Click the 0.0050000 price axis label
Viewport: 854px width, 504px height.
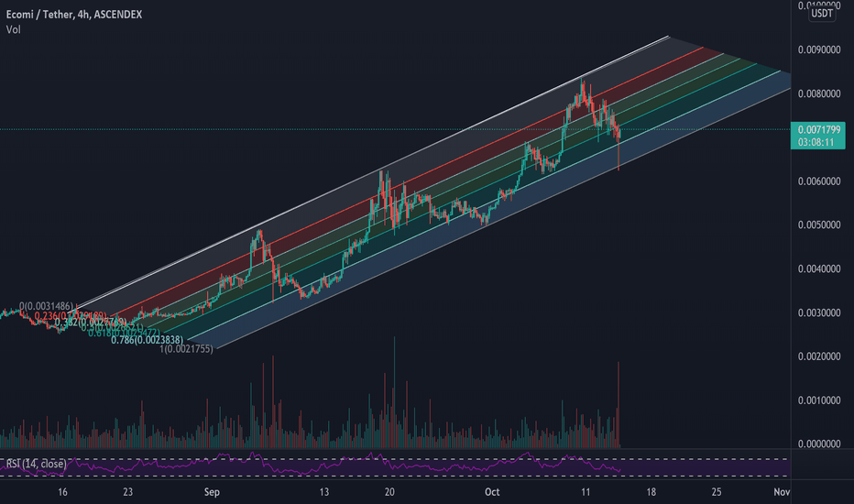(818, 225)
